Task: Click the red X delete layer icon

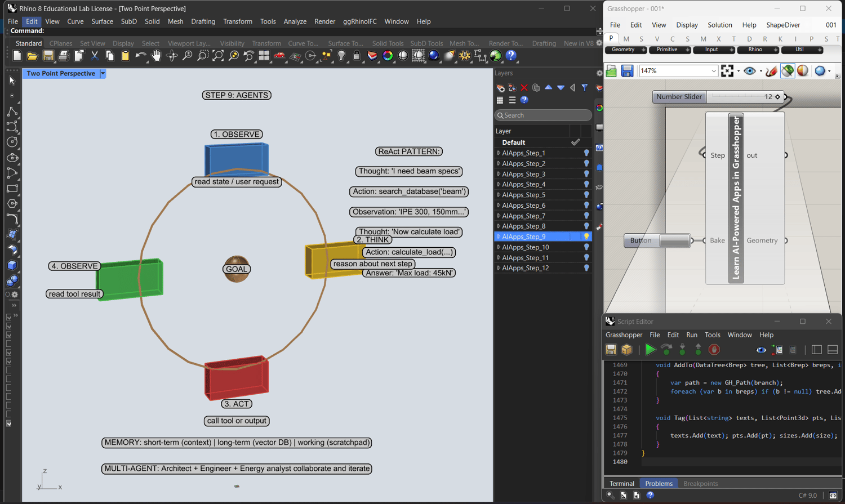Action: (x=524, y=88)
